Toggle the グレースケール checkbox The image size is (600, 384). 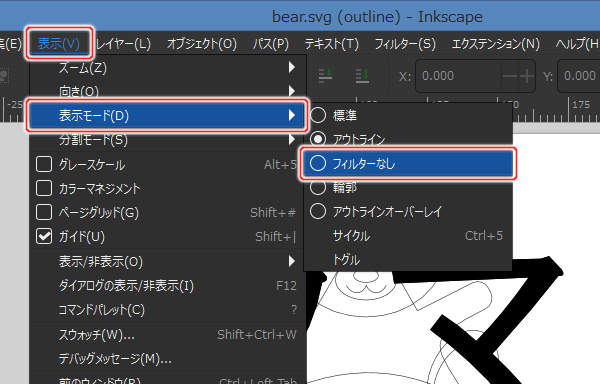(x=44, y=164)
